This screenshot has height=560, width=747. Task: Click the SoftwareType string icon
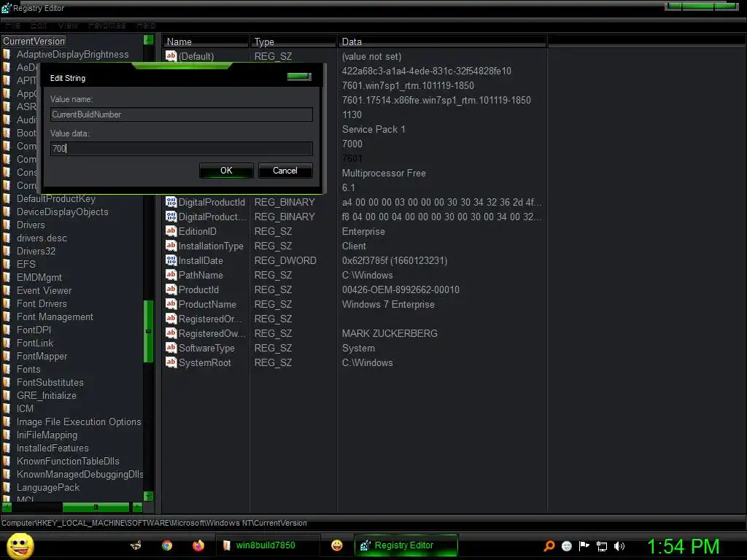[171, 348]
